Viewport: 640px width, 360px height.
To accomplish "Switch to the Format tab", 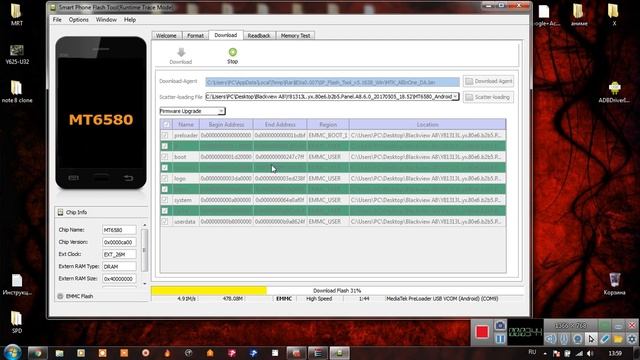I will pos(196,36).
